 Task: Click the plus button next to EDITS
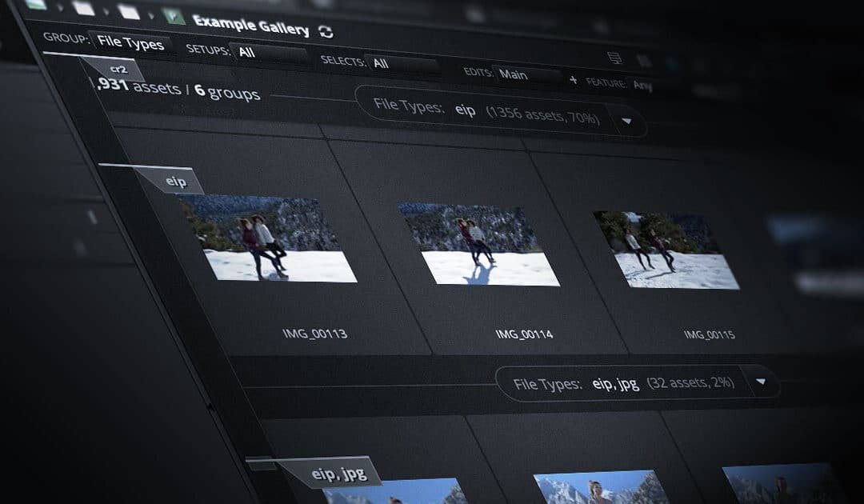click(574, 79)
